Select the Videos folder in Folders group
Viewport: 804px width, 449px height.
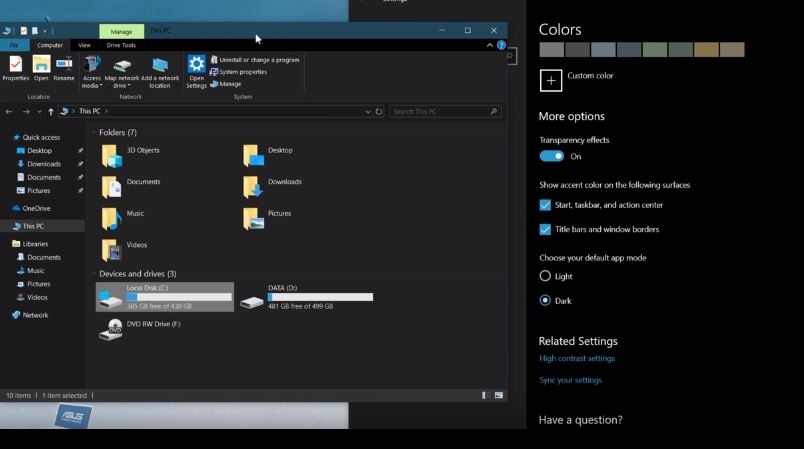(124, 251)
